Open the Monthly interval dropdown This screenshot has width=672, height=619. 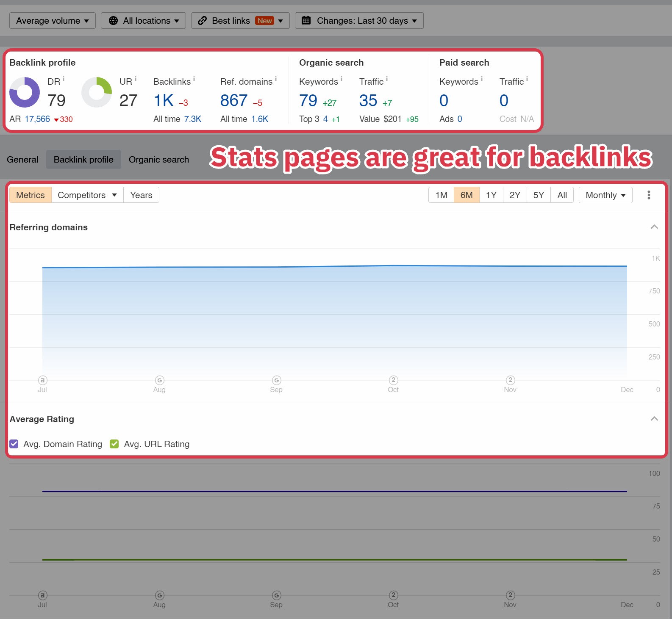(x=605, y=195)
